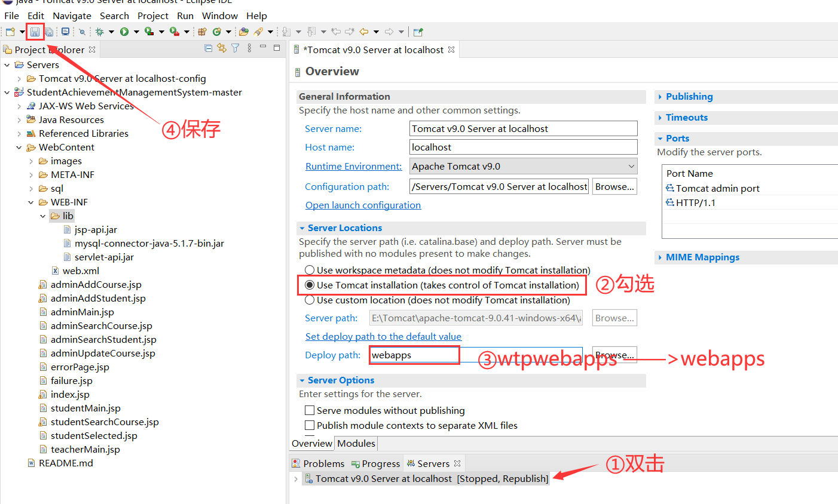The height and width of the screenshot is (504, 838).
Task: Select Use custom location radio button
Action: [x=310, y=300]
